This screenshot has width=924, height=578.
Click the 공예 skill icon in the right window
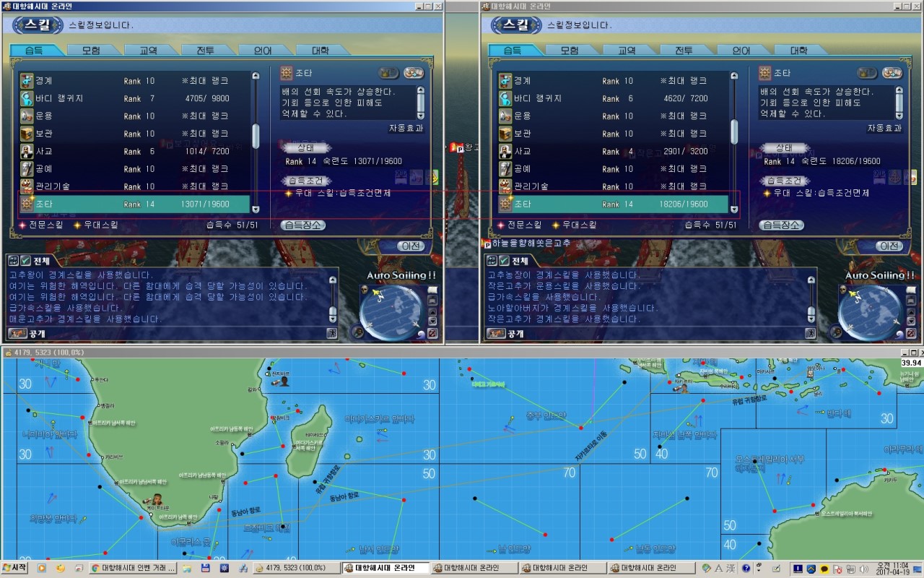pos(506,169)
